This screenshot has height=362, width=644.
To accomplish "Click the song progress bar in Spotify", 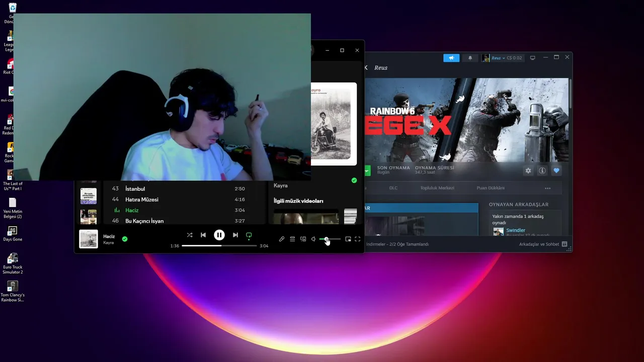I will tap(219, 246).
